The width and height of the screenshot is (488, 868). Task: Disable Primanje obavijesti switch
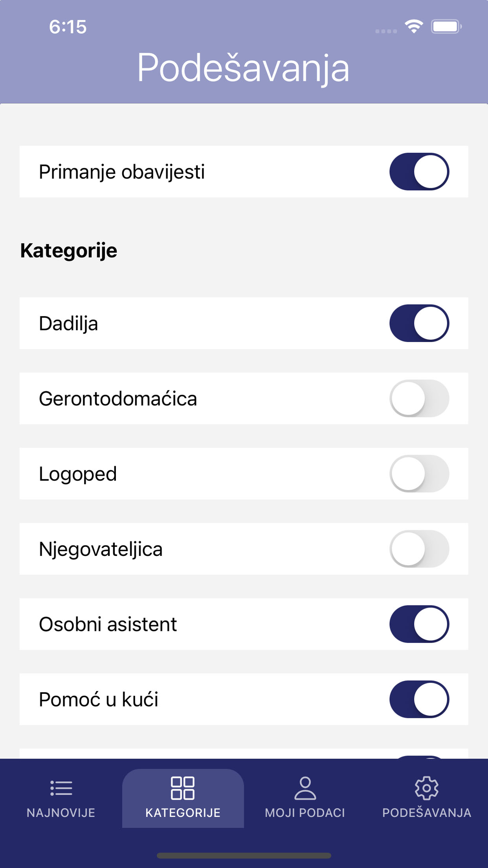[x=419, y=172]
